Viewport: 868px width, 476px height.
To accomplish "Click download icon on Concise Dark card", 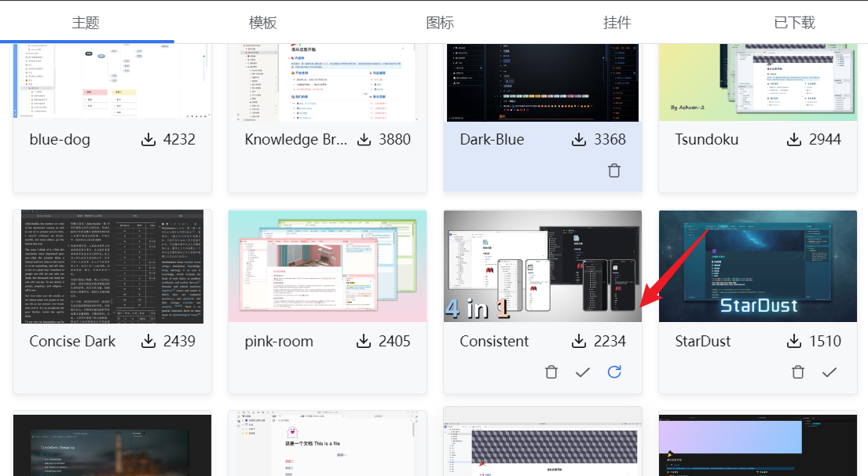I will [148, 341].
